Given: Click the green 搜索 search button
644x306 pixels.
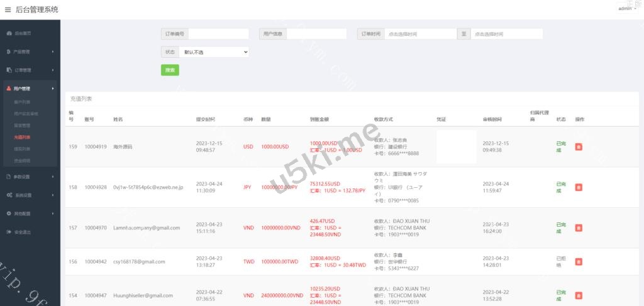Looking at the screenshot, I should (170, 70).
